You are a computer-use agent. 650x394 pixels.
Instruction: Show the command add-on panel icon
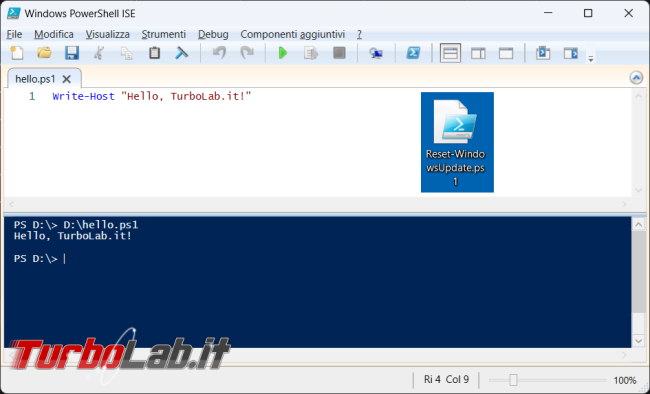coord(571,53)
